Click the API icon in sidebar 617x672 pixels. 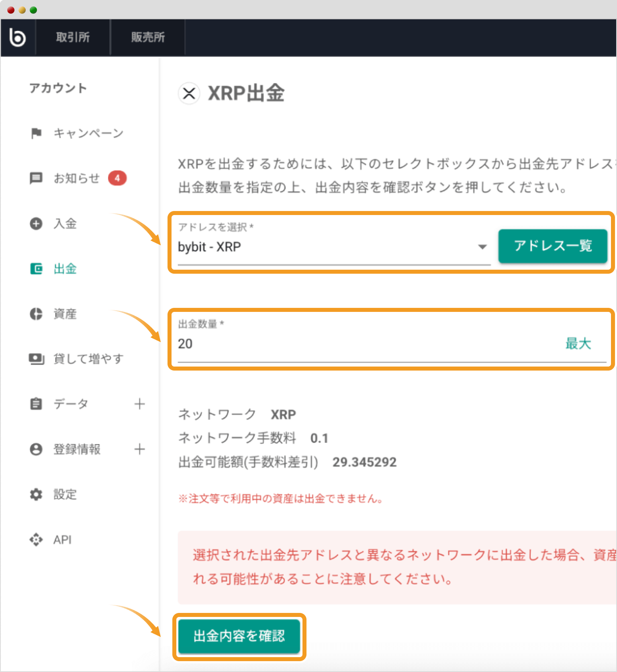(36, 539)
